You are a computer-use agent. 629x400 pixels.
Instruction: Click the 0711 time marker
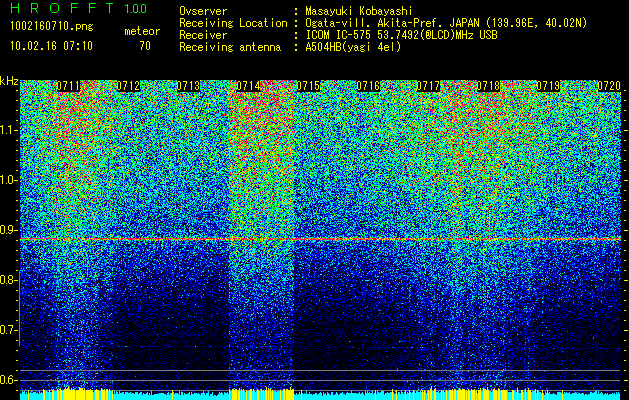[x=68, y=86]
